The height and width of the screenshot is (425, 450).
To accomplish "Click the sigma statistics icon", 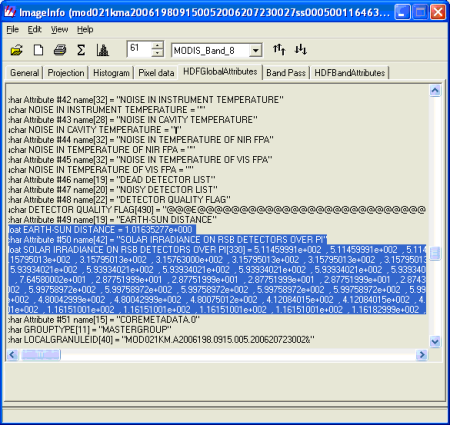I will click(x=81, y=50).
